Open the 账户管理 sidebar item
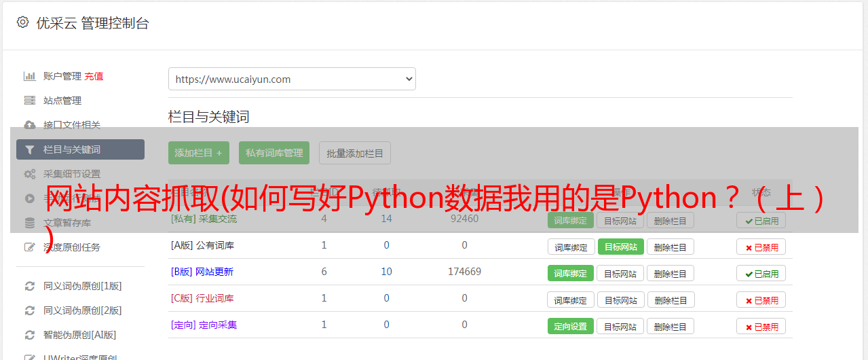 (x=62, y=76)
